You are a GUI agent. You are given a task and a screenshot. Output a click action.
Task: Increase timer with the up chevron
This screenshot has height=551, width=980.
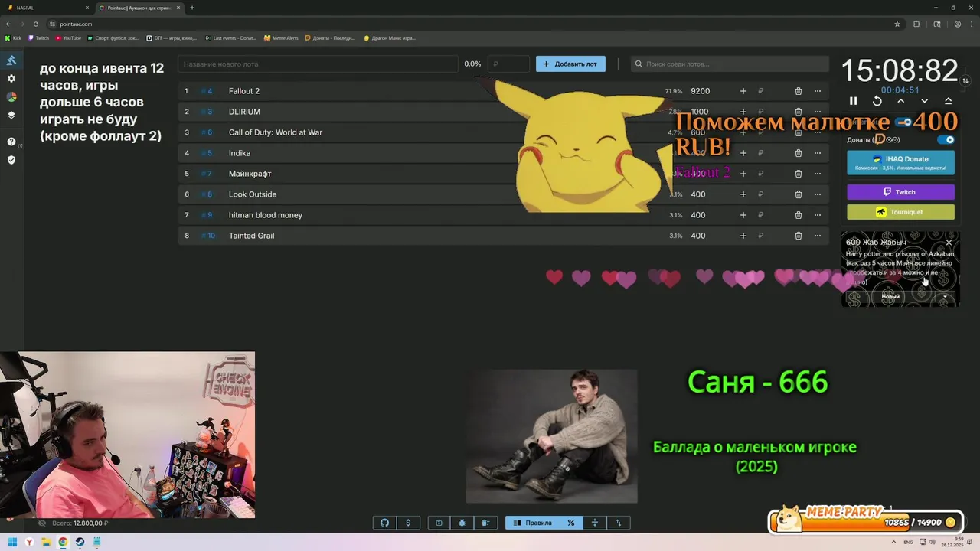click(x=901, y=101)
